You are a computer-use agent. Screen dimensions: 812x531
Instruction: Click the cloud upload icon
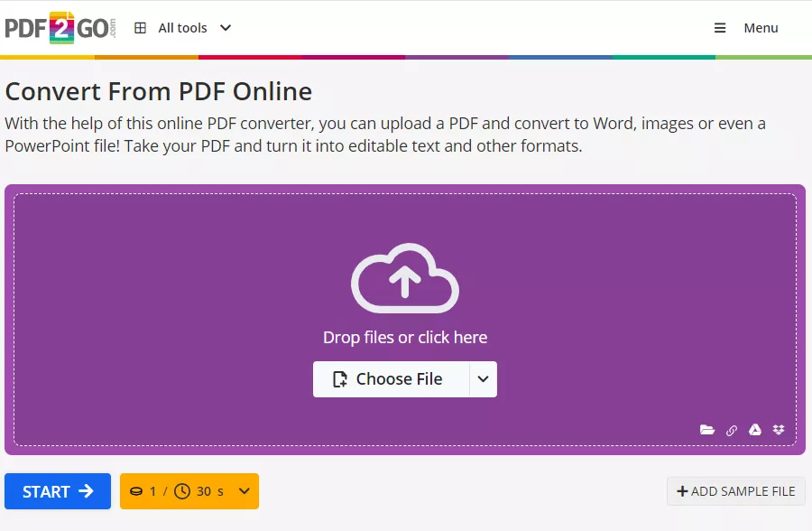pyautogui.click(x=405, y=278)
